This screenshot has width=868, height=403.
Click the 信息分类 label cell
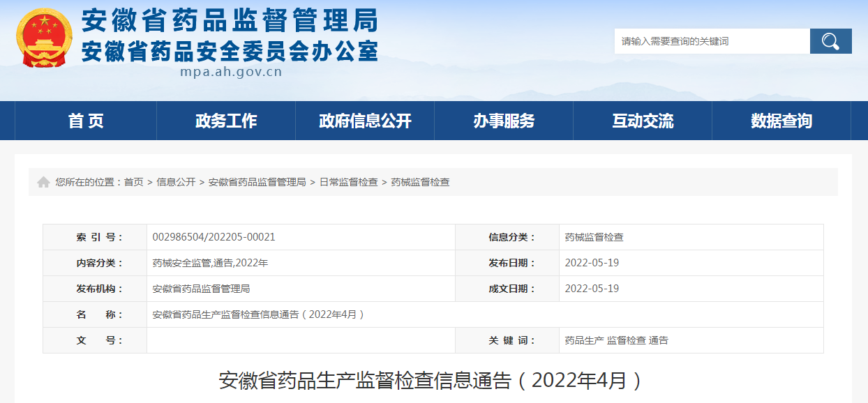507,237
